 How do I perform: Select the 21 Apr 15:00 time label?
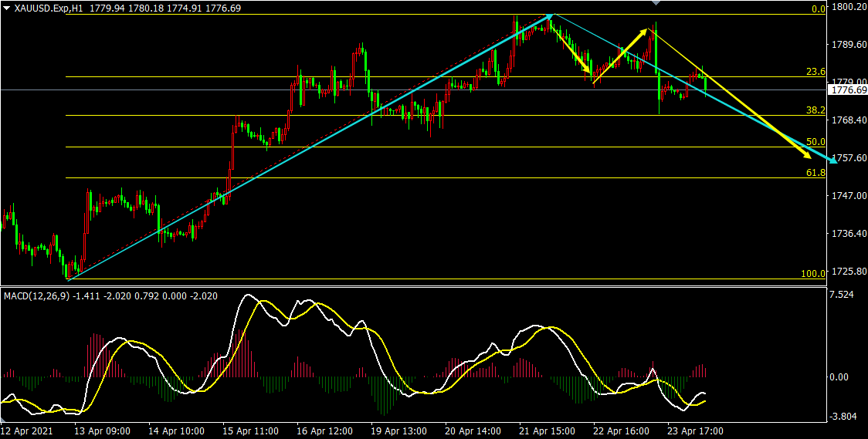547,431
